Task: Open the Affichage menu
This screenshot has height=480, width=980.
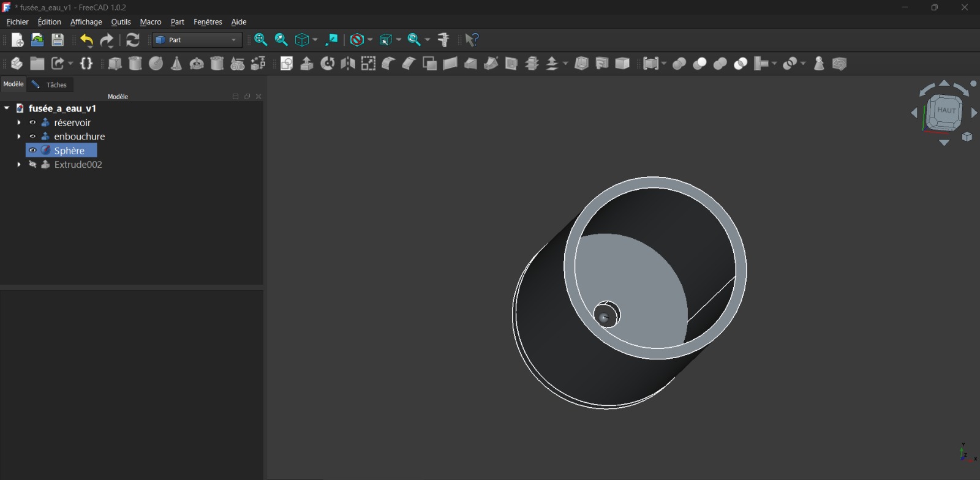Action: click(x=86, y=22)
